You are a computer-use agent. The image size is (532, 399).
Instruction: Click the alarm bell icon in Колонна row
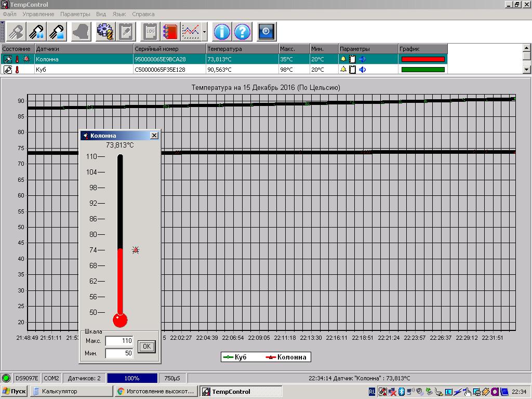pyautogui.click(x=343, y=59)
